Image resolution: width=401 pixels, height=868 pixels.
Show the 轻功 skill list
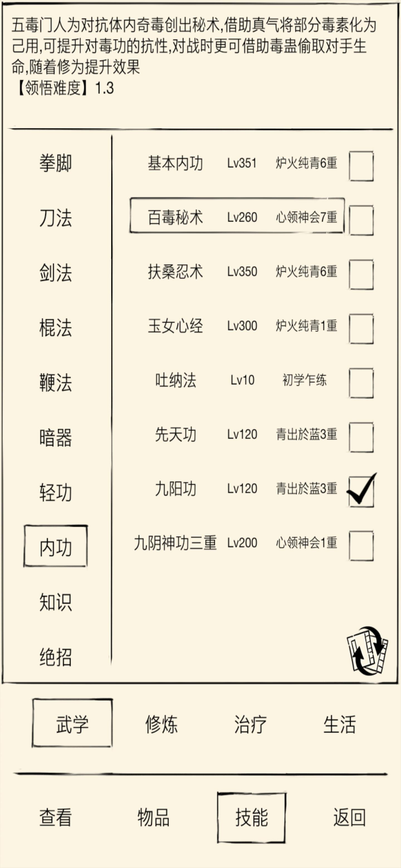(x=56, y=492)
